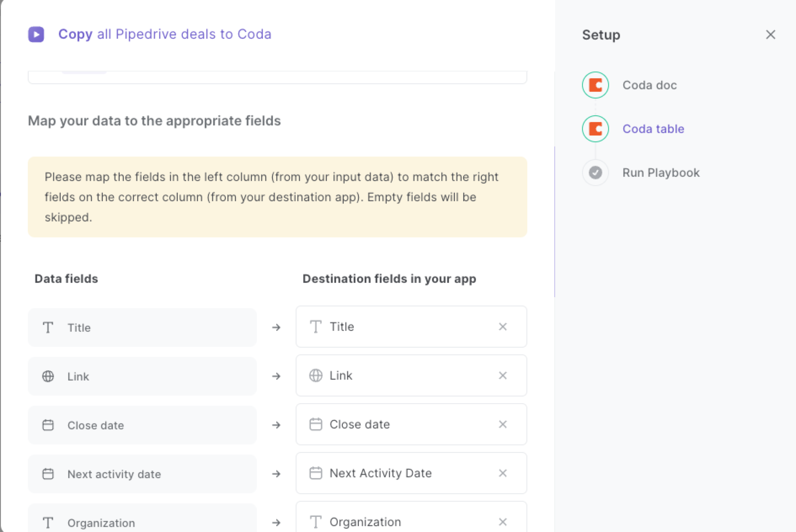Close the Setup panel with X
Screen dimensions: 796x532
[770, 35]
